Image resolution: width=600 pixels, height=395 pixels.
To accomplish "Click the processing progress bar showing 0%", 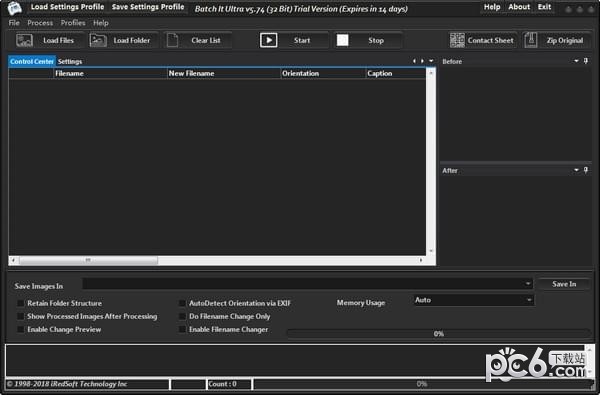I will pyautogui.click(x=439, y=334).
